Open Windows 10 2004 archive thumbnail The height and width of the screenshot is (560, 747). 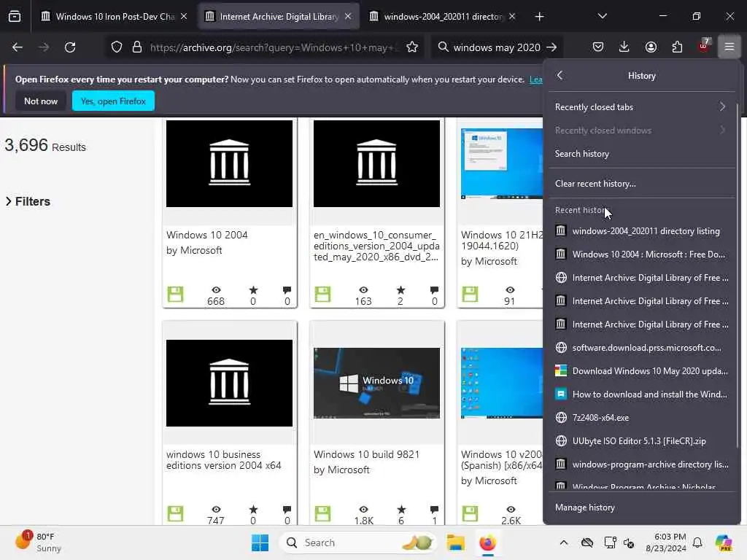[229, 163]
